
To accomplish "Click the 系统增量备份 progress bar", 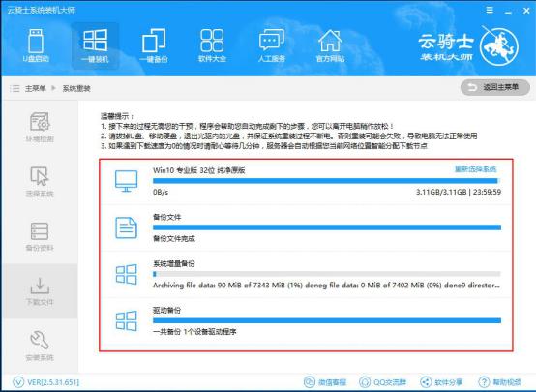I will point(327,274).
